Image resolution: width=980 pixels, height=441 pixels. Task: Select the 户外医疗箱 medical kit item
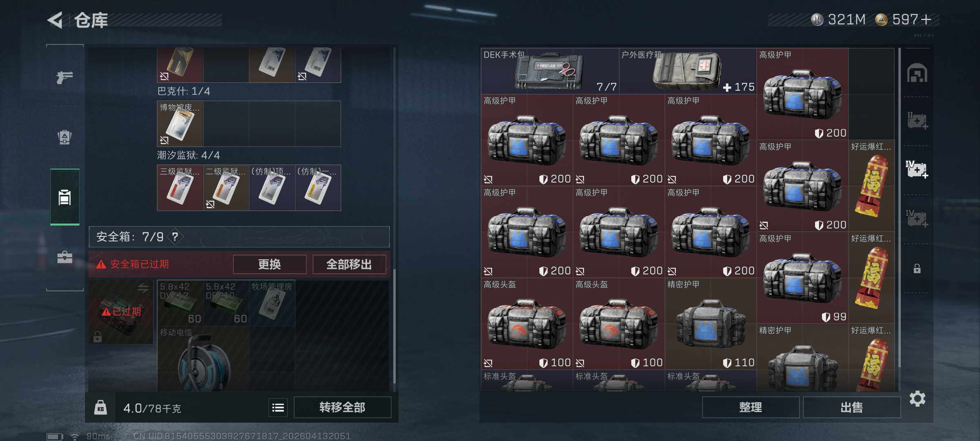(688, 71)
